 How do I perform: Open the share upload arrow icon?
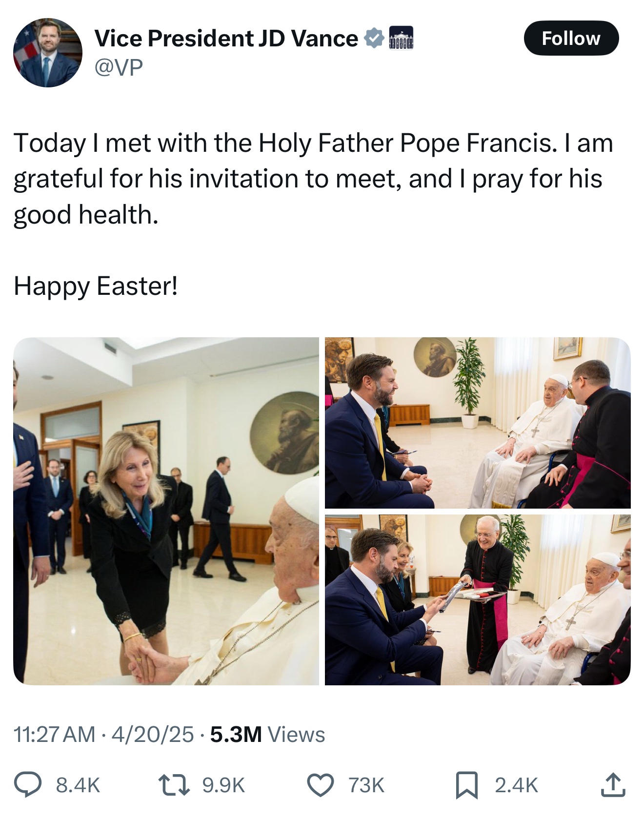613,785
